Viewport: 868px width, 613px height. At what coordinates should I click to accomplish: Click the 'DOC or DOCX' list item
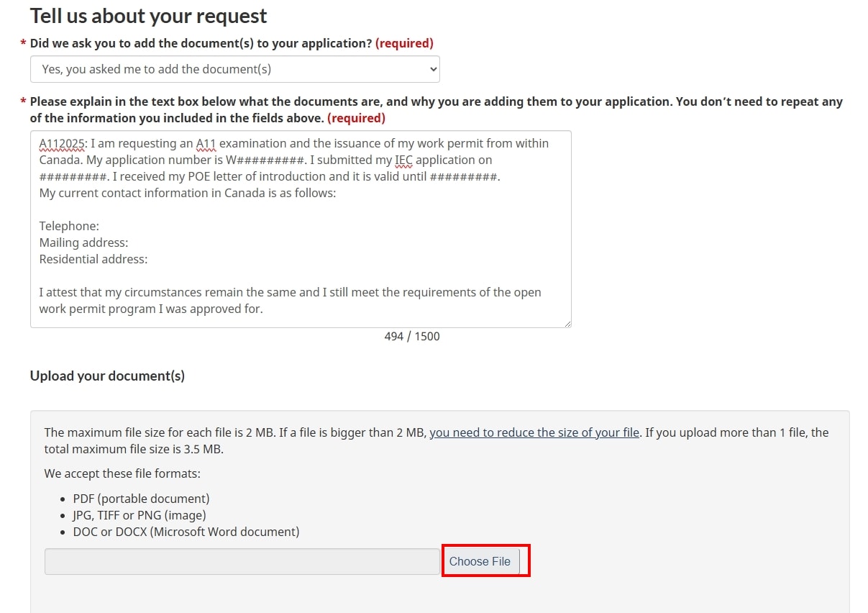click(x=186, y=532)
